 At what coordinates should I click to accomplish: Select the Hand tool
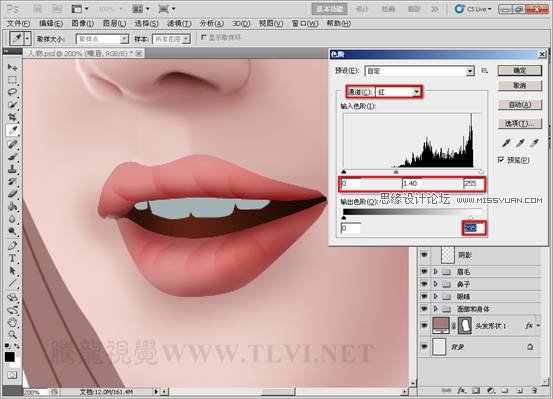tap(12, 322)
